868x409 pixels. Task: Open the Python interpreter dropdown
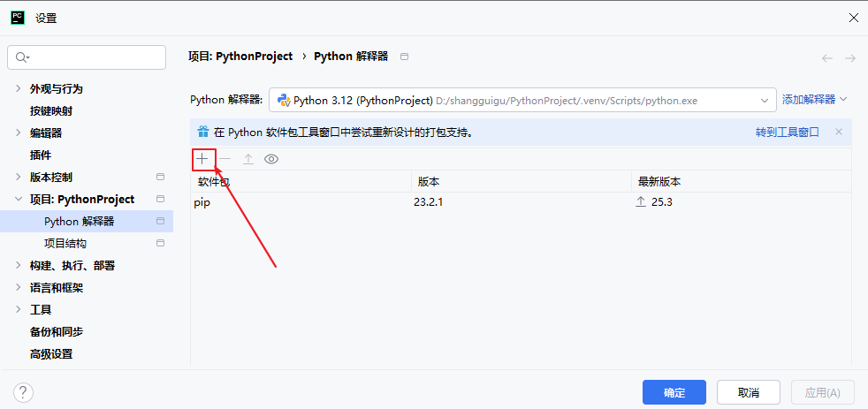[x=522, y=101]
